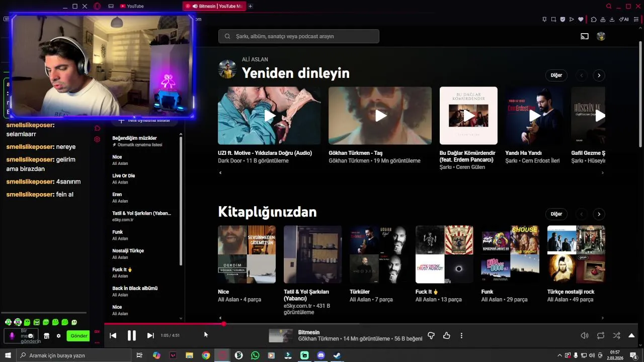Click Diğer next to Kitaplığınızdan
644x362 pixels.
556,214
